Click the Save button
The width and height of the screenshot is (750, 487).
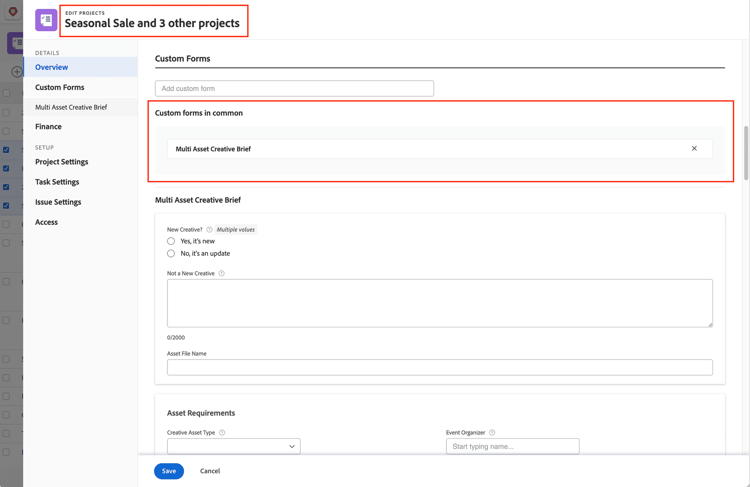coord(169,471)
